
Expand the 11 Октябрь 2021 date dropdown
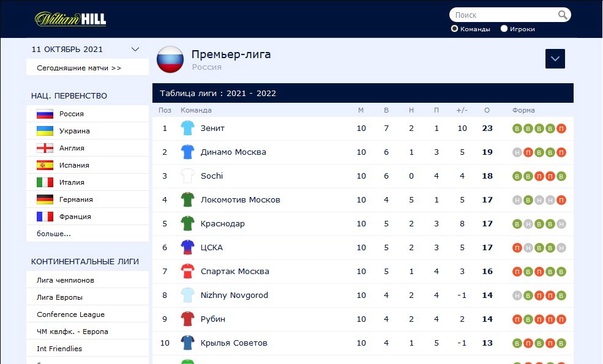tap(135, 50)
